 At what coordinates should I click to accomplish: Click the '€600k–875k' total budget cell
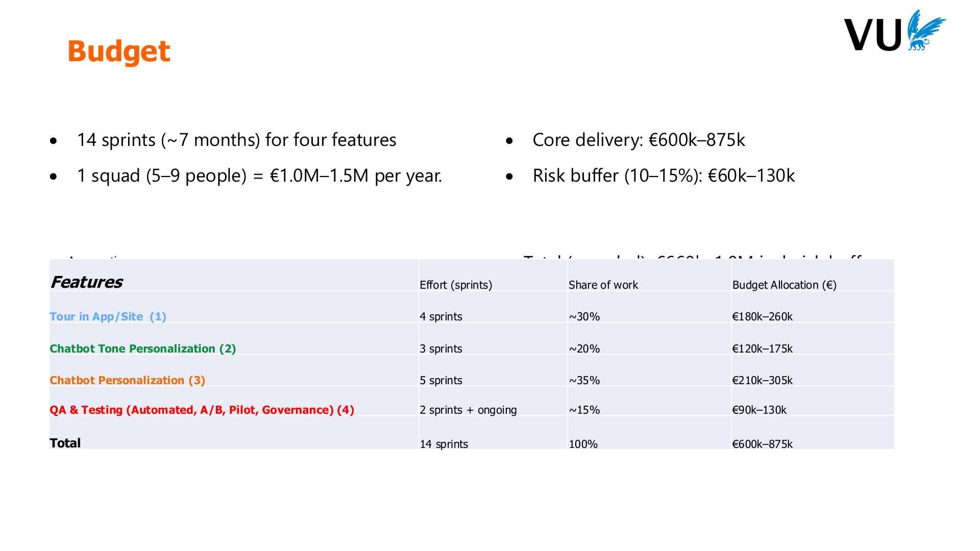[763, 444]
